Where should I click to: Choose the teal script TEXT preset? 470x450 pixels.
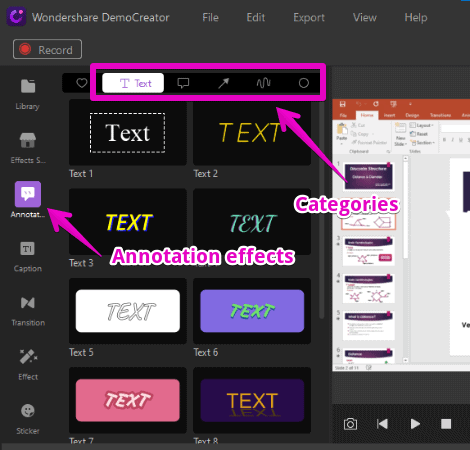coord(252,222)
